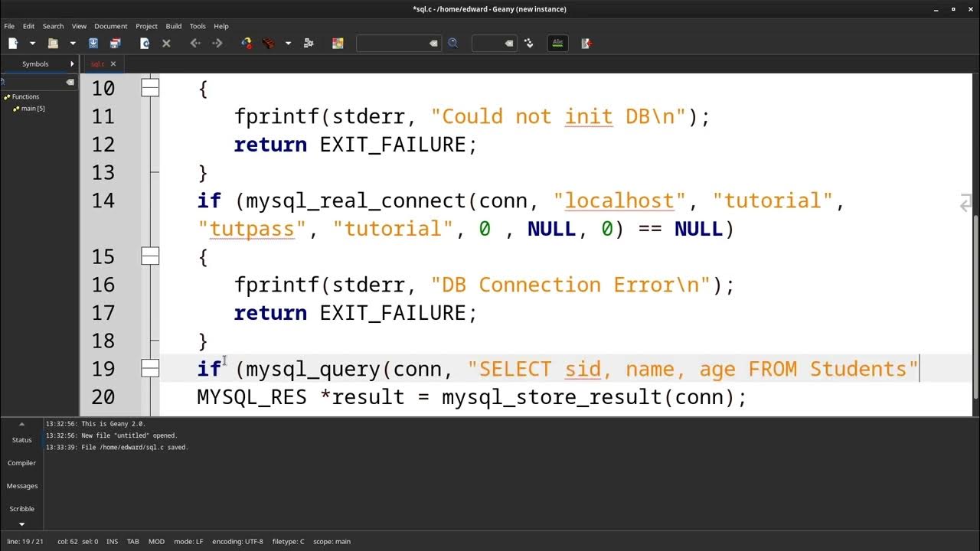The height and width of the screenshot is (551, 980).
Task: Open the Compiler message tab
Action: click(21, 463)
